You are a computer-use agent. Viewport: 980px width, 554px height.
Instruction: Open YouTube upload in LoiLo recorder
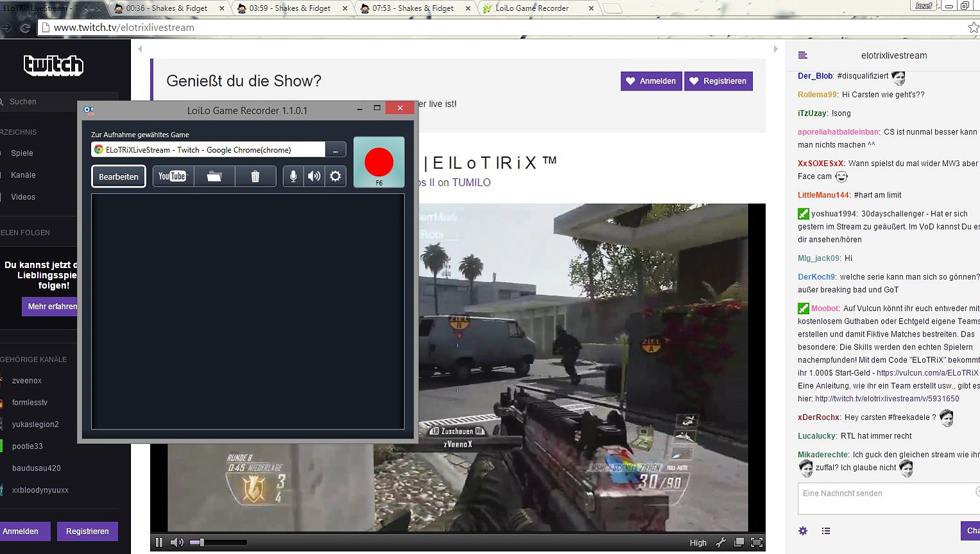pos(172,176)
